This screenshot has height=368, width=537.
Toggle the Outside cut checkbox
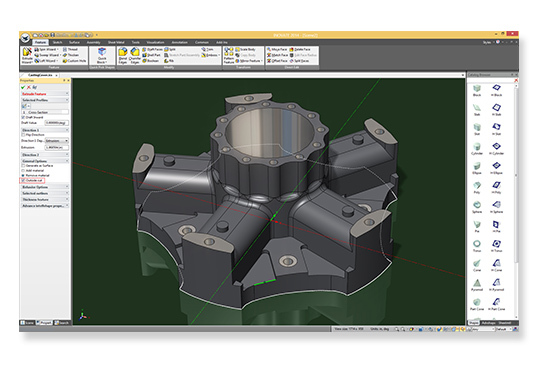click(23, 180)
